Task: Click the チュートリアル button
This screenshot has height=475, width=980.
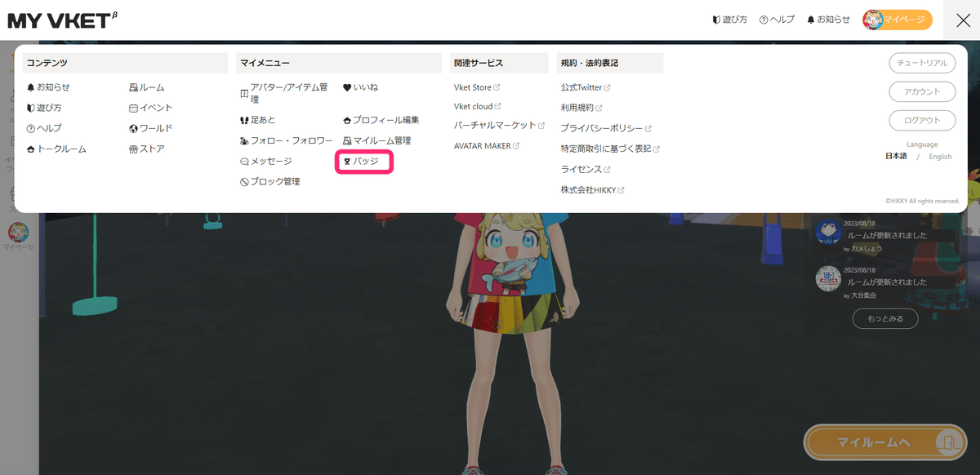Action: click(x=922, y=63)
